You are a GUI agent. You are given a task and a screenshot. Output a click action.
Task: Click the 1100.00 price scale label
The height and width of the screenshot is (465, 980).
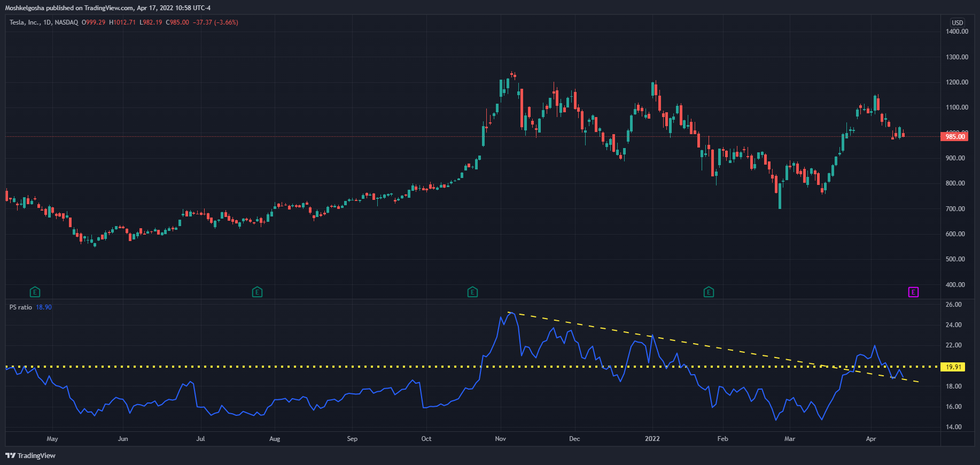coord(956,107)
